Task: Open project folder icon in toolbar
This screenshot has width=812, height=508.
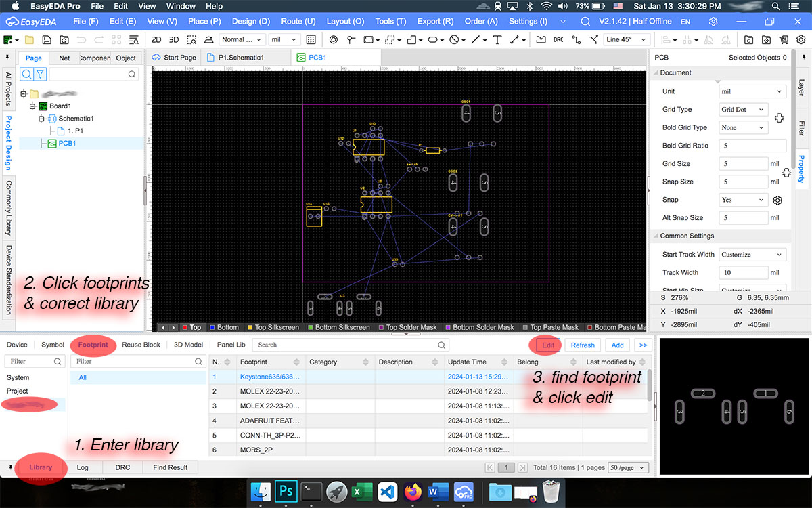Action: pyautogui.click(x=29, y=39)
